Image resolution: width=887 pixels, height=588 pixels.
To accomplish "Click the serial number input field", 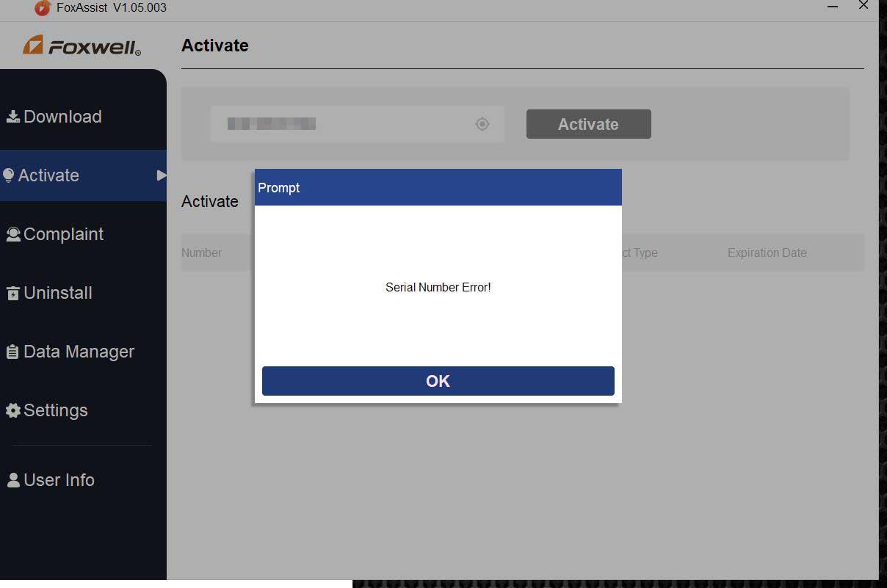I will pyautogui.click(x=357, y=124).
